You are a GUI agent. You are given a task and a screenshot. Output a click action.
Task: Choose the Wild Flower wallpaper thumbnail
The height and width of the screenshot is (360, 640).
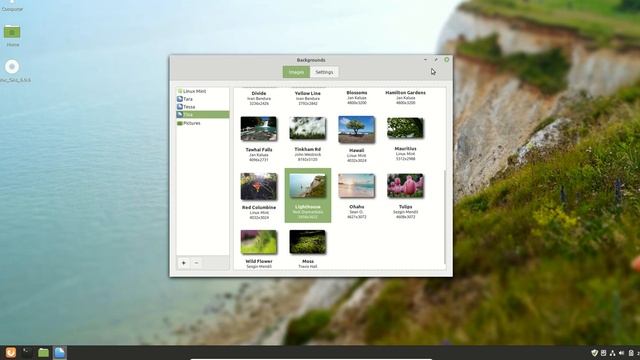pyautogui.click(x=259, y=242)
